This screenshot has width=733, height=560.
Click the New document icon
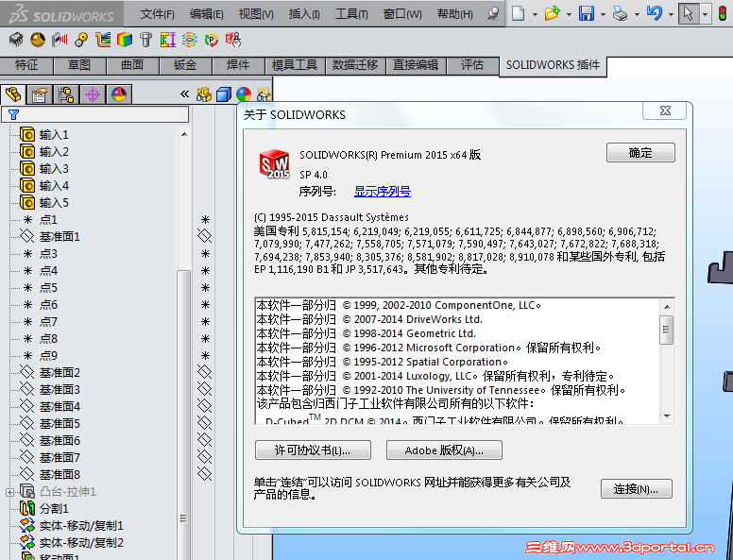click(518, 13)
